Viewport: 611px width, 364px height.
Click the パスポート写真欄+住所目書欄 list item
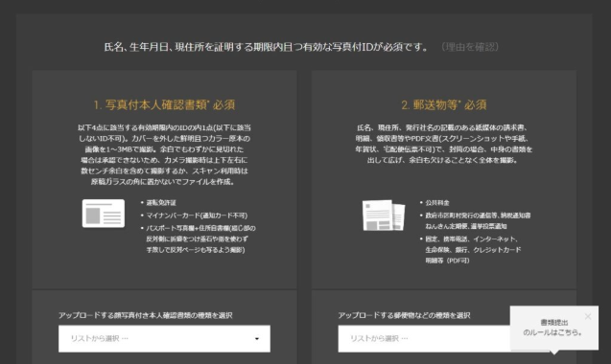point(200,239)
